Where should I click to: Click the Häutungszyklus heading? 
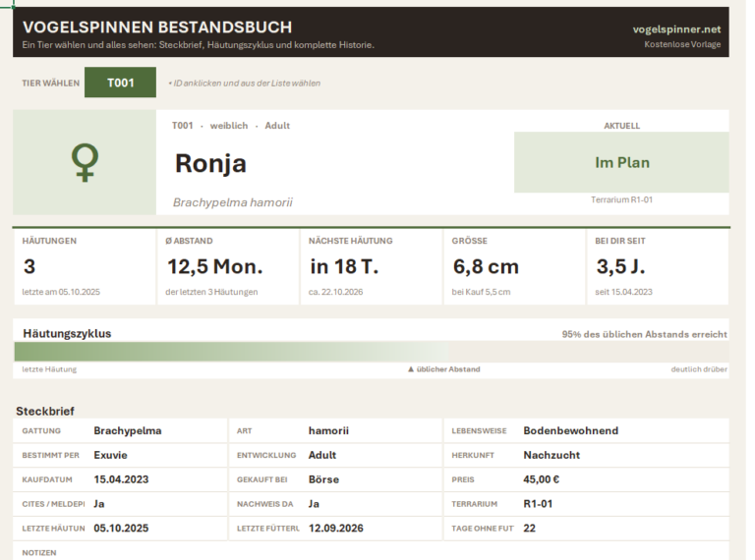point(67,334)
